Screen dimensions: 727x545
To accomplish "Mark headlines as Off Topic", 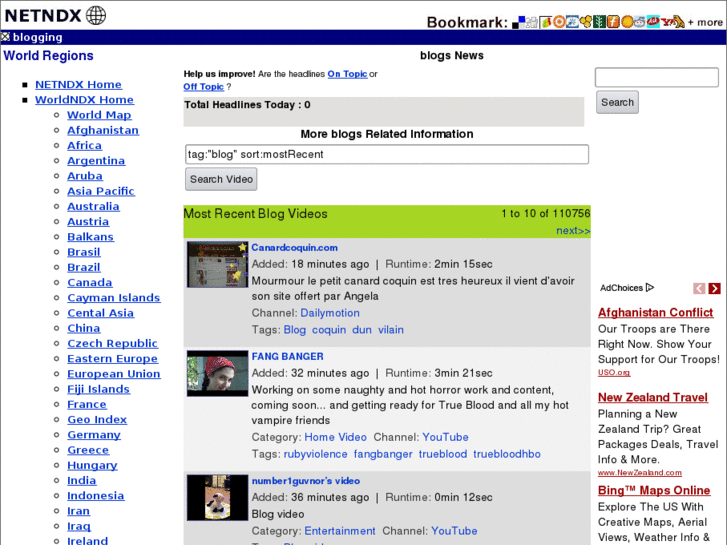I will click(204, 87).
